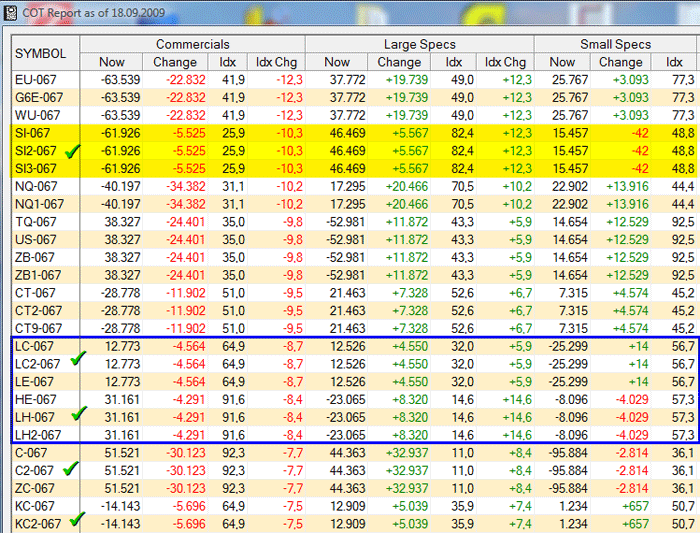Select the ZC-067 symbol row
Viewport: 700px width, 533px height.
pyautogui.click(x=38, y=487)
